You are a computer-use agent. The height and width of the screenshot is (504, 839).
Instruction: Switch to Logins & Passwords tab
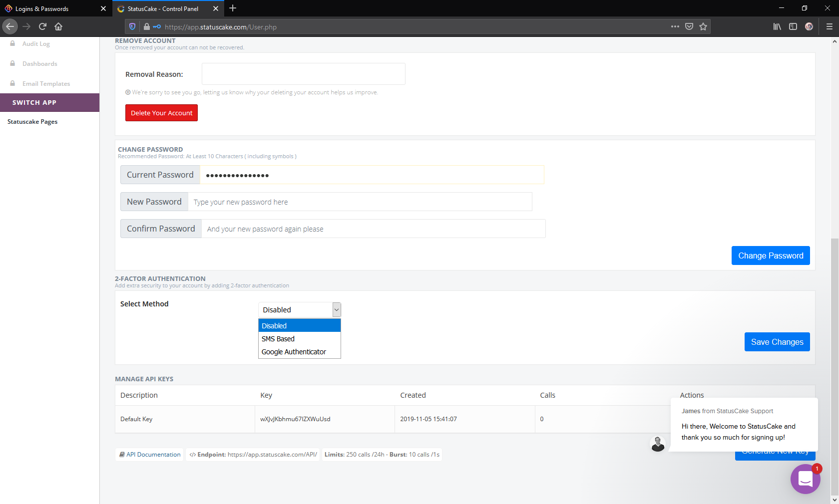(56, 8)
